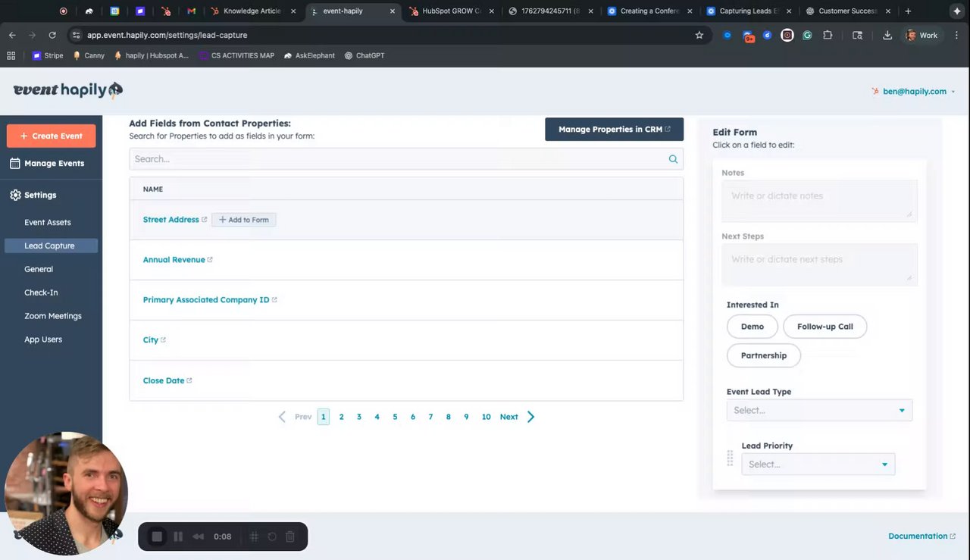The width and height of the screenshot is (970, 560).
Task: Click the event hapily logo
Action: pyautogui.click(x=68, y=90)
